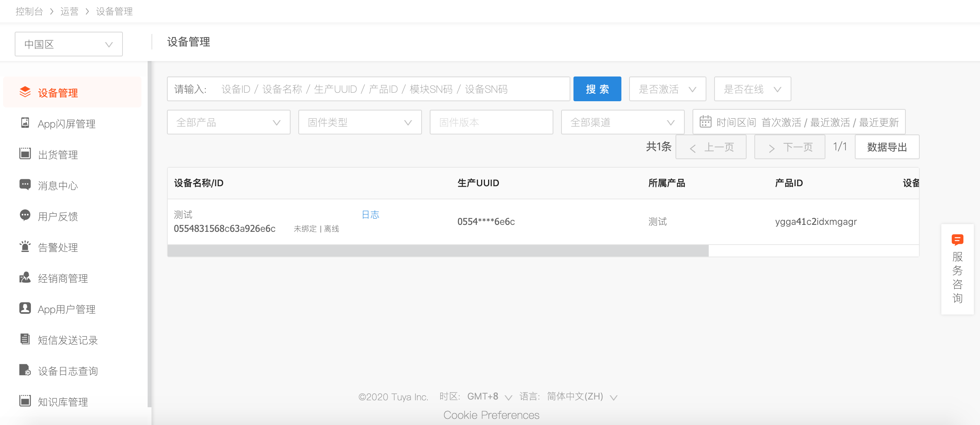Open the 是否在线 dropdown

point(752,89)
